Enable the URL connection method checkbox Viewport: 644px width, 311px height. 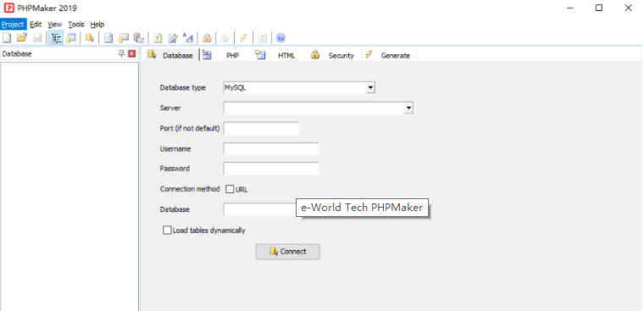[x=230, y=189]
